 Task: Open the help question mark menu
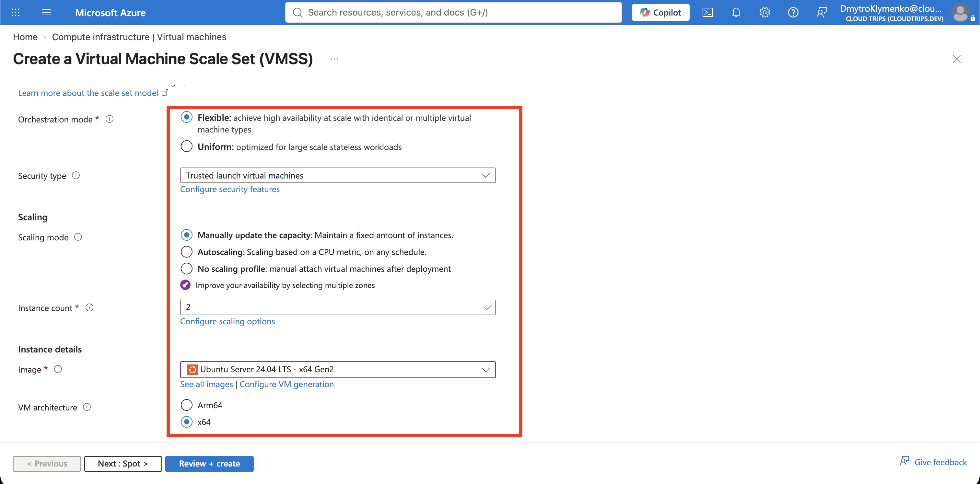[x=793, y=13]
